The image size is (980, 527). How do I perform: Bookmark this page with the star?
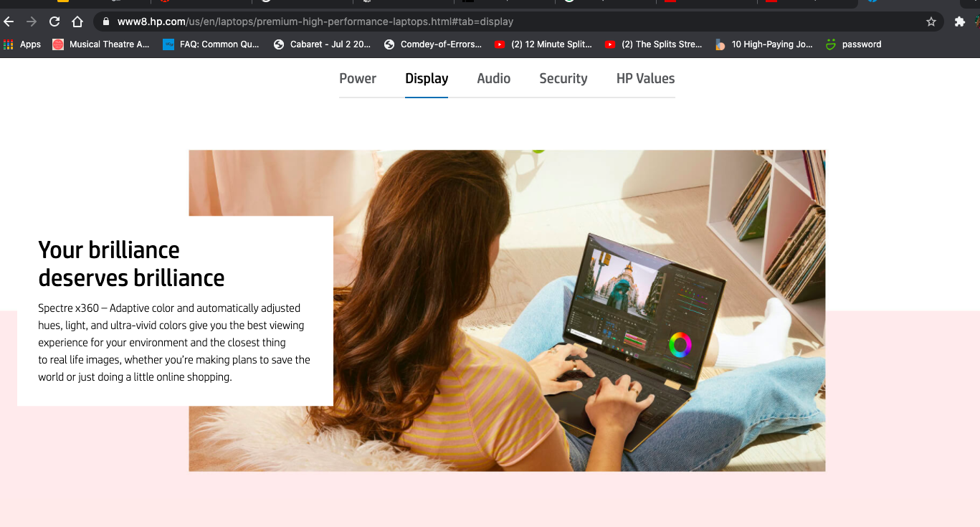tap(931, 22)
